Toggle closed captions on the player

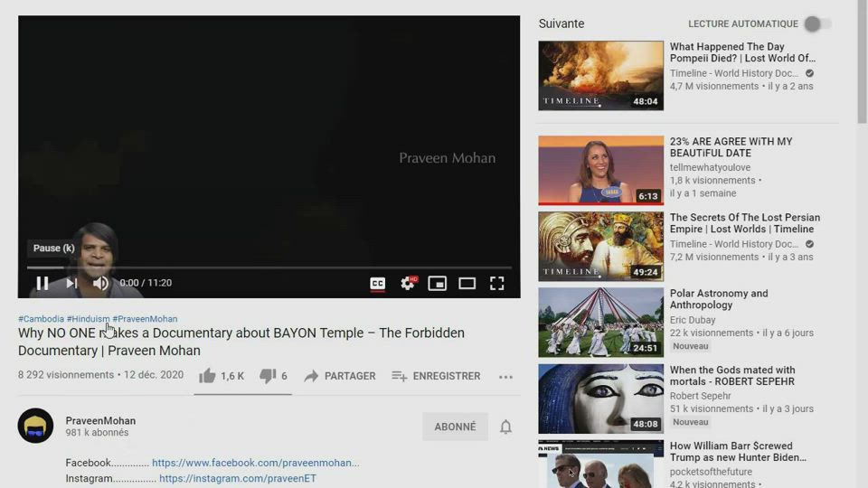378,283
